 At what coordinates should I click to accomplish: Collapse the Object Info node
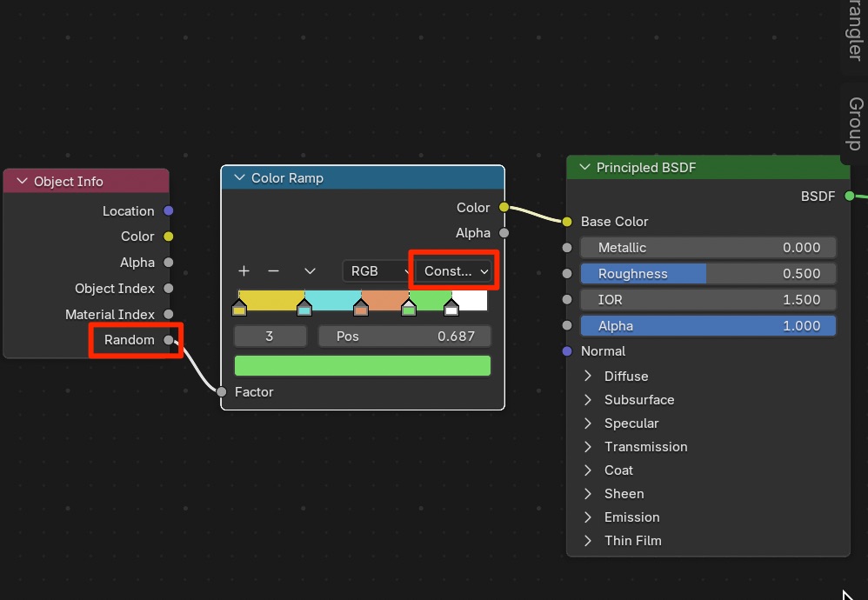point(22,182)
